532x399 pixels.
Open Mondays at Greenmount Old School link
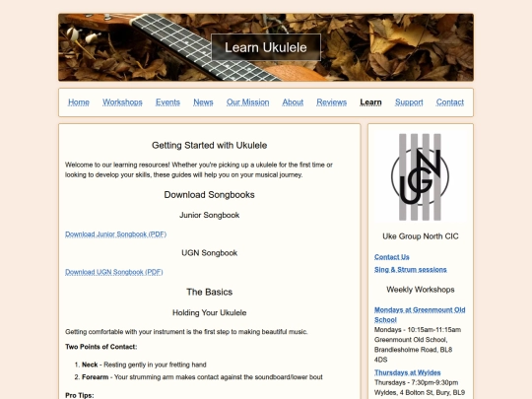point(420,314)
